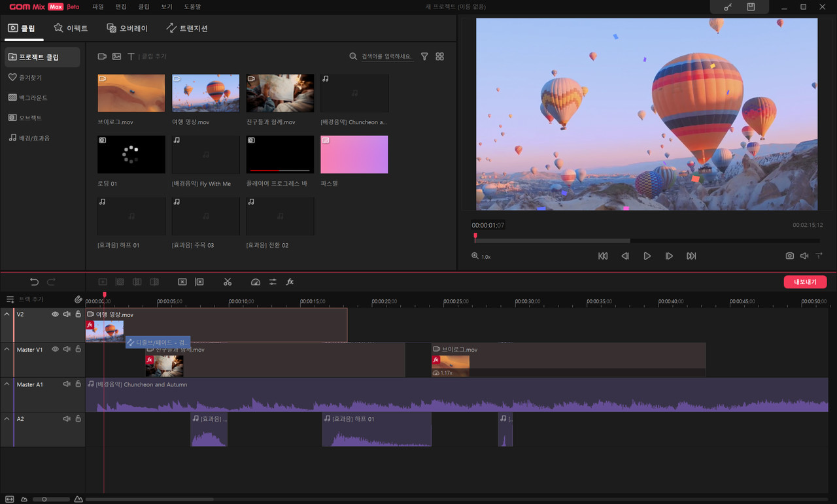Lock the Master A1 track
This screenshot has width=837, height=504.
coord(78,384)
